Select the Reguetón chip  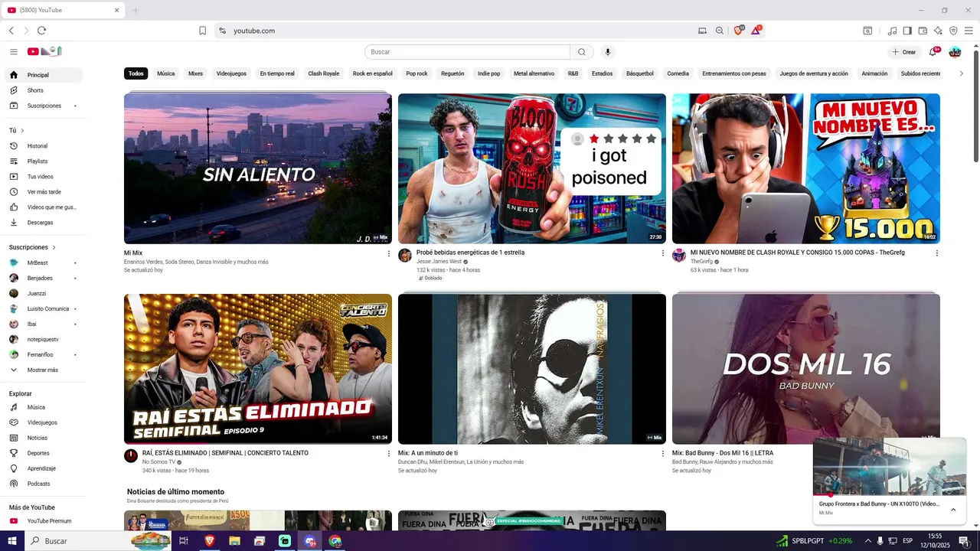[x=452, y=73]
